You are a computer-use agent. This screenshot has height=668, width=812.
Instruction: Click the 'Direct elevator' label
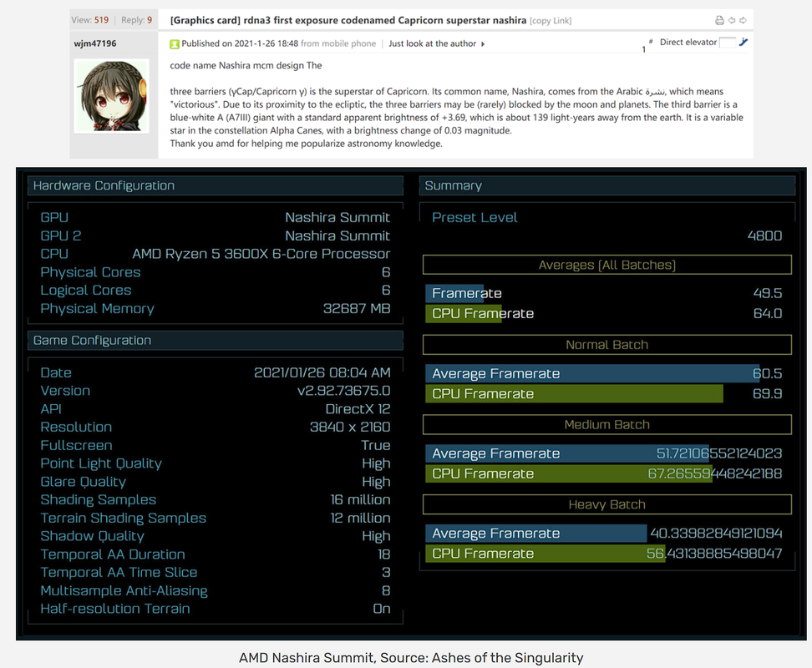(x=688, y=43)
